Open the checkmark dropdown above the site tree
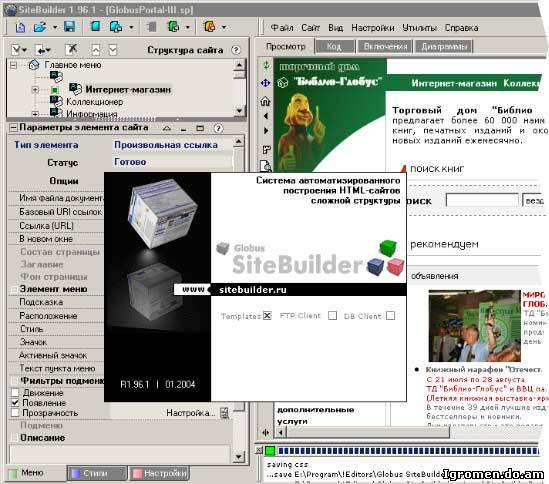 (19, 50)
